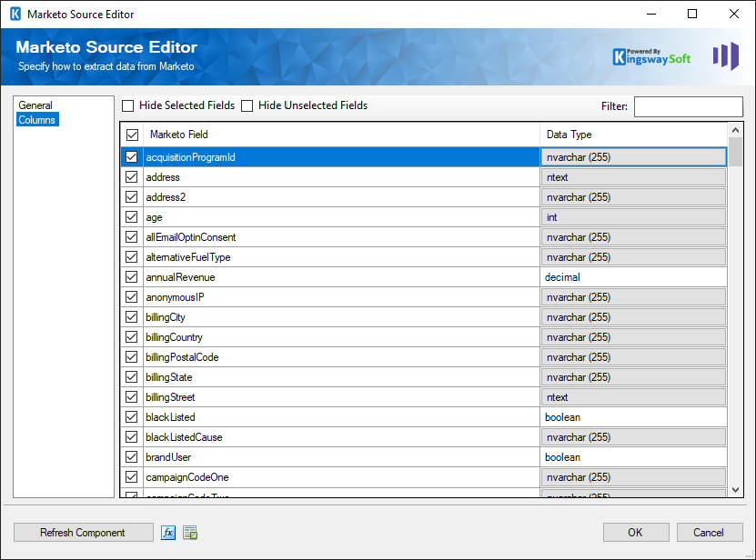The width and height of the screenshot is (756, 560).
Task: Select the billingPostalCode field name
Action: click(182, 357)
